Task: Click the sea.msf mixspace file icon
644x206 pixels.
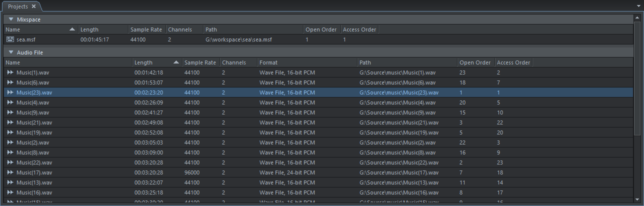Action: tap(10, 39)
